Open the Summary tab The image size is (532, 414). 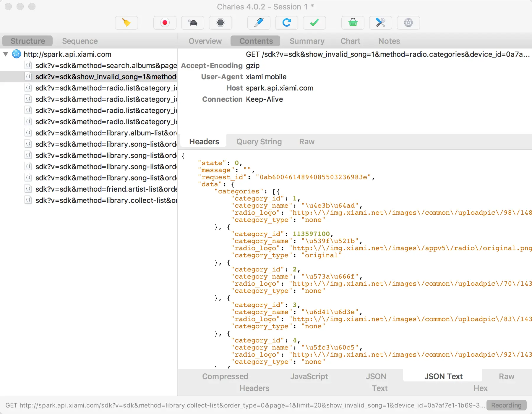point(307,41)
